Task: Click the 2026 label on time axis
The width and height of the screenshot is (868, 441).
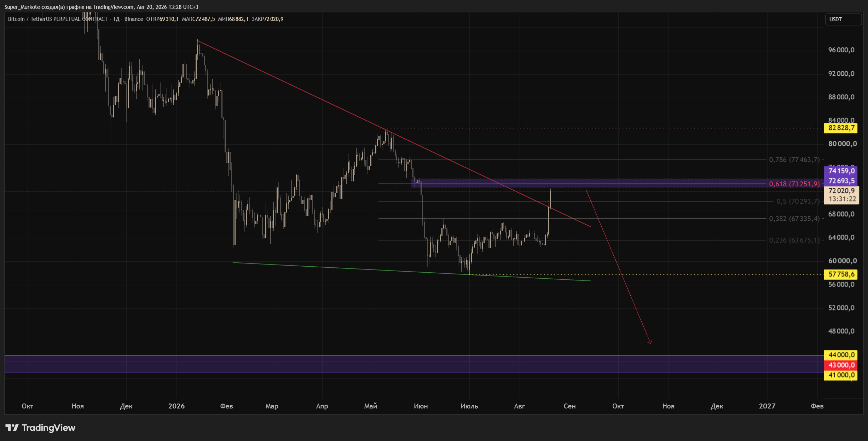Action: tap(177, 406)
